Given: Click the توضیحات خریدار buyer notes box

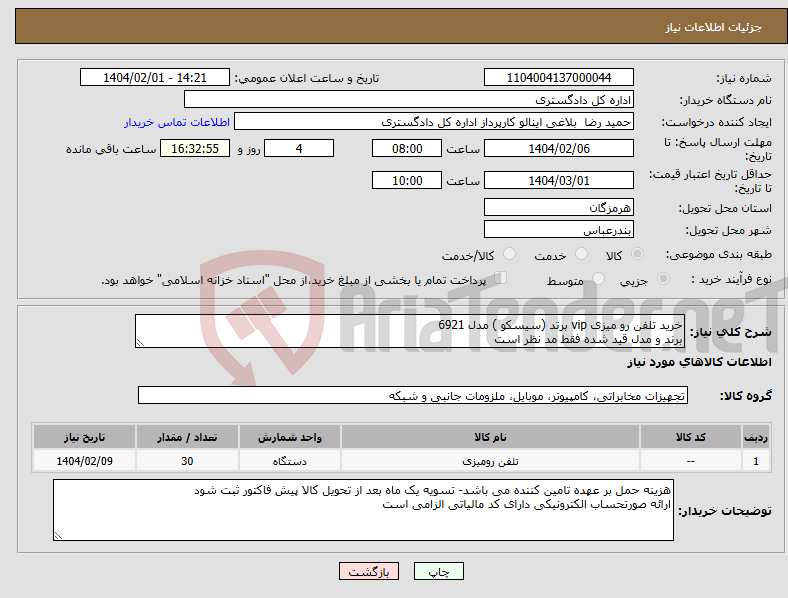Looking at the screenshot, I should click(363, 510).
